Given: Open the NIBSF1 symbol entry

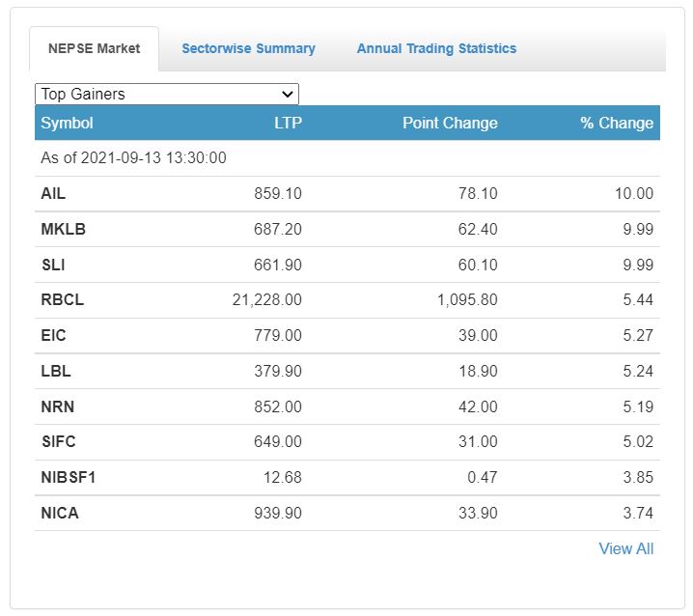Looking at the screenshot, I should tap(66, 477).
